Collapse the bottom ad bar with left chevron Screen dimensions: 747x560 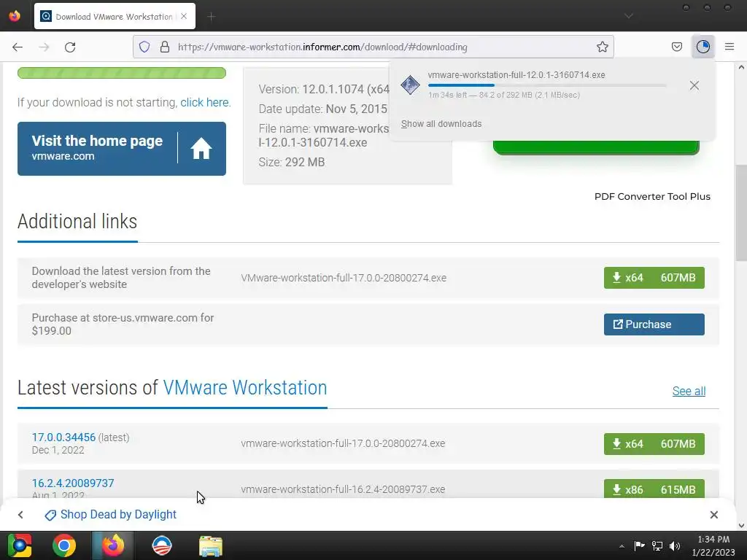point(20,515)
